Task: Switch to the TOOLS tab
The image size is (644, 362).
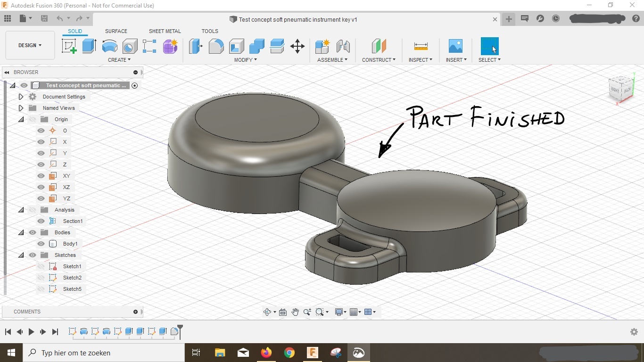Action: click(210, 31)
